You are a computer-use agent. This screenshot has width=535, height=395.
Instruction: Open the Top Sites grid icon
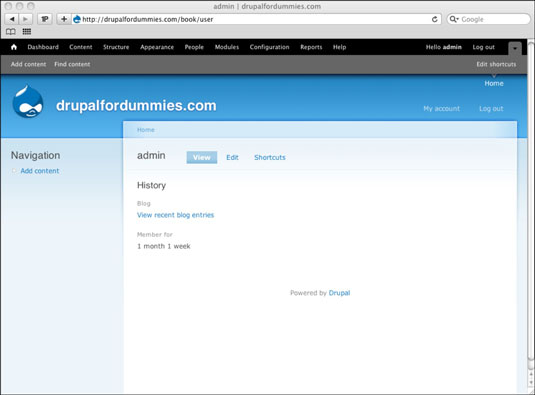[27, 32]
